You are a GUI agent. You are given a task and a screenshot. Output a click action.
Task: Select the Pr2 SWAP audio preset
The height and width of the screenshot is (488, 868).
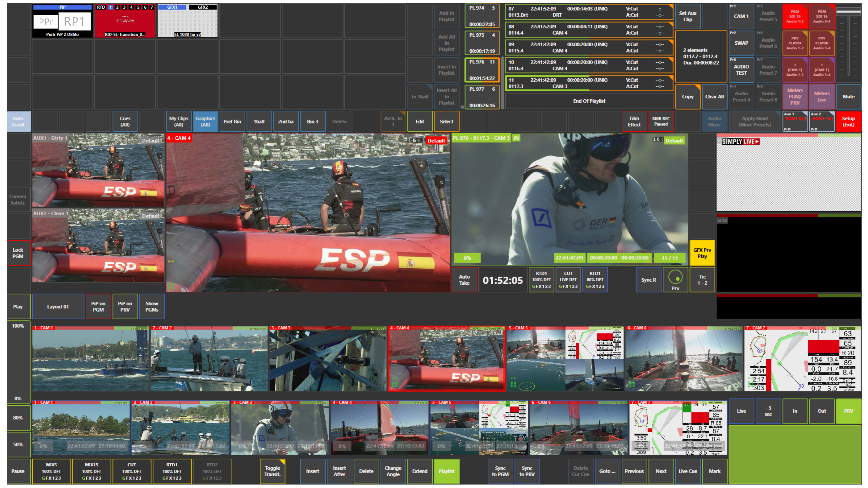tap(741, 43)
